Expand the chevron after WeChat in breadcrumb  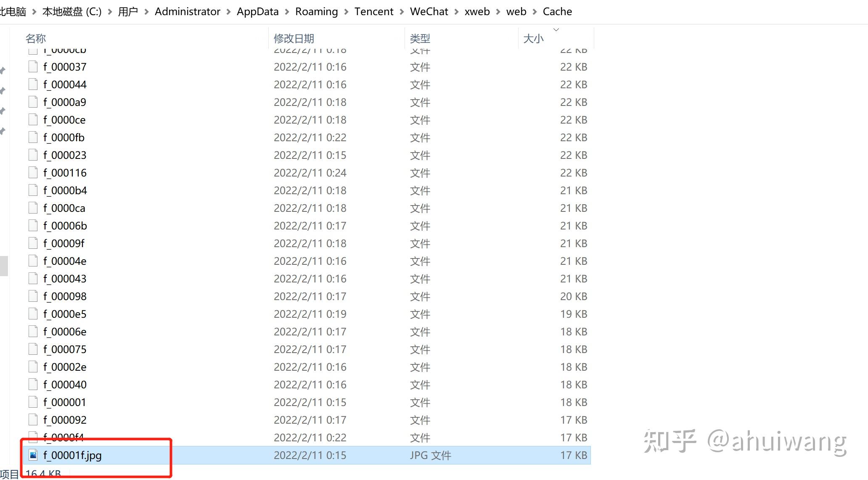(x=456, y=12)
